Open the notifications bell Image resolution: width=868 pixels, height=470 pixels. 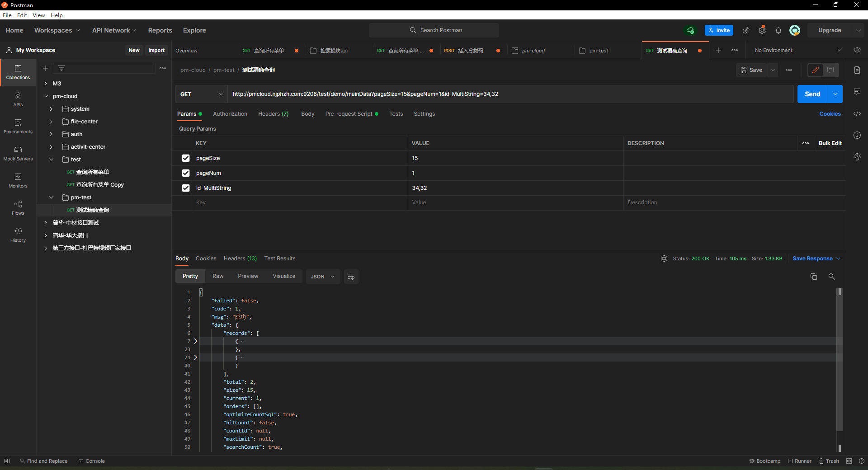(778, 30)
